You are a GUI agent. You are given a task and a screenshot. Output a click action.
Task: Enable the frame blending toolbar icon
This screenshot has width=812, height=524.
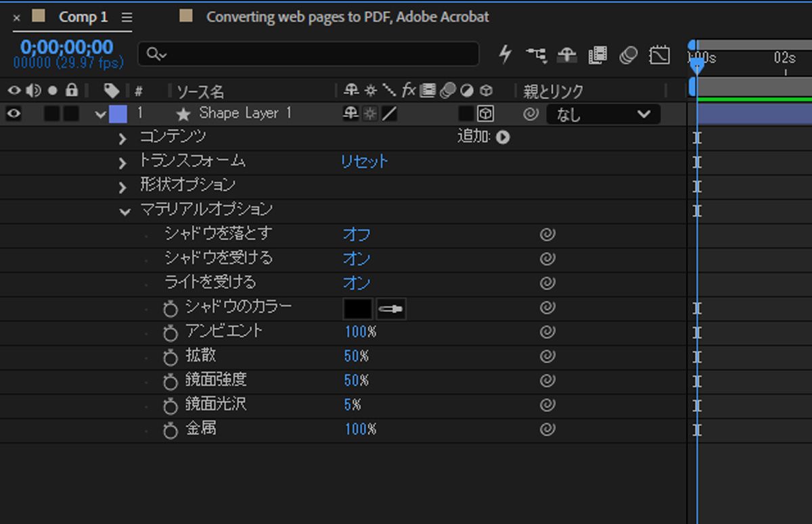pyautogui.click(x=597, y=55)
